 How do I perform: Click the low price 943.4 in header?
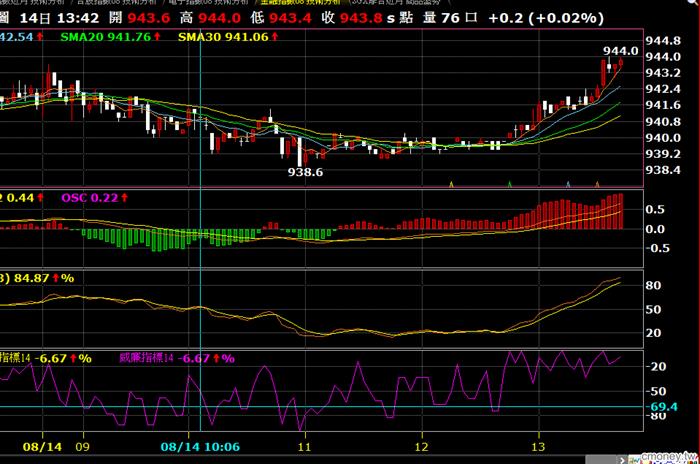coord(290,18)
